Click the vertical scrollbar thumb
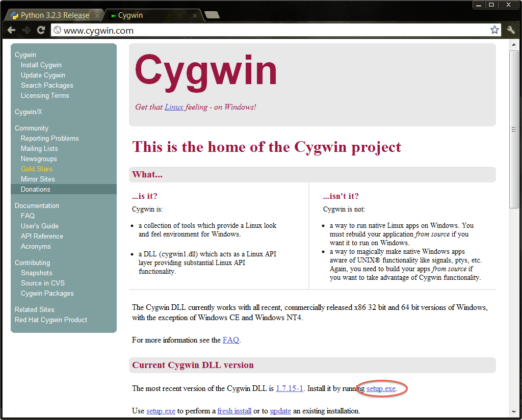This screenshot has width=522, height=420. 514,129
